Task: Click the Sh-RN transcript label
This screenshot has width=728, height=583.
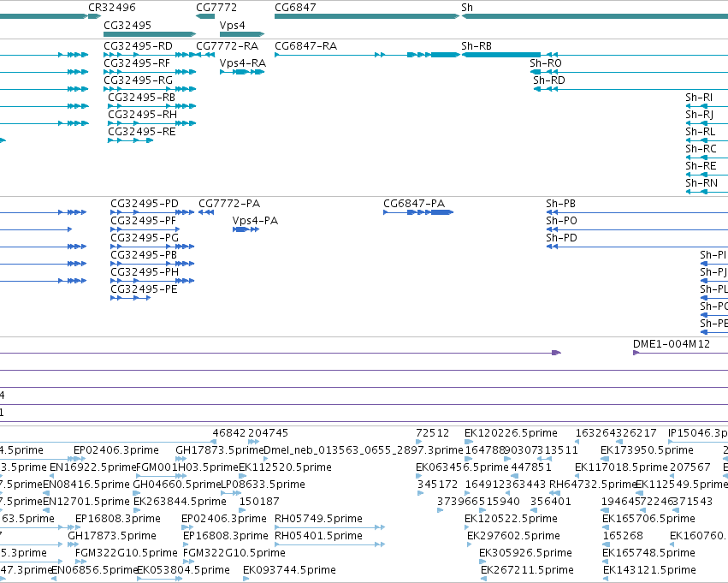Action: pos(701,183)
